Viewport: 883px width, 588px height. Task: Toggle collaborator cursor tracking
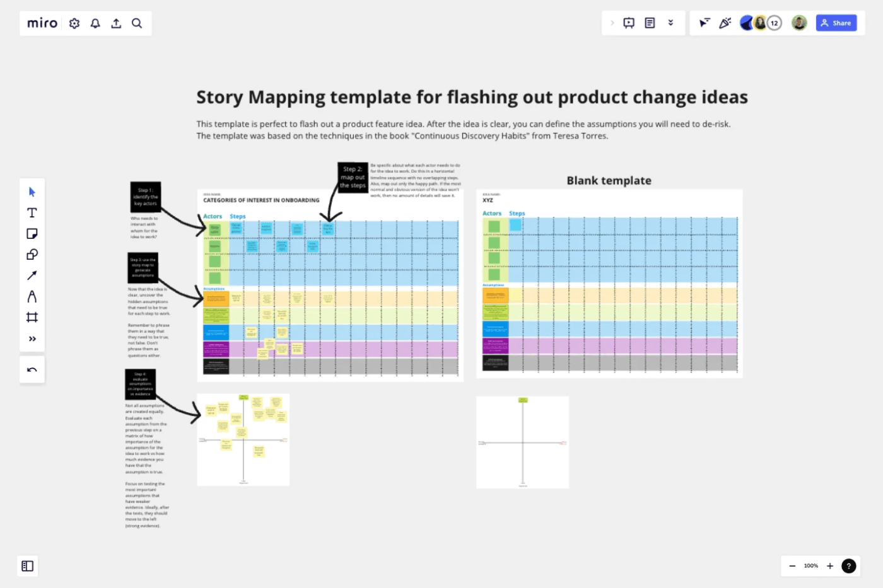705,23
